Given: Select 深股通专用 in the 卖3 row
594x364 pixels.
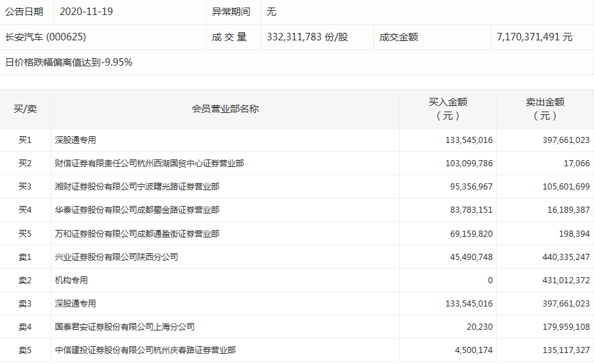Looking at the screenshot, I should pos(75,304).
